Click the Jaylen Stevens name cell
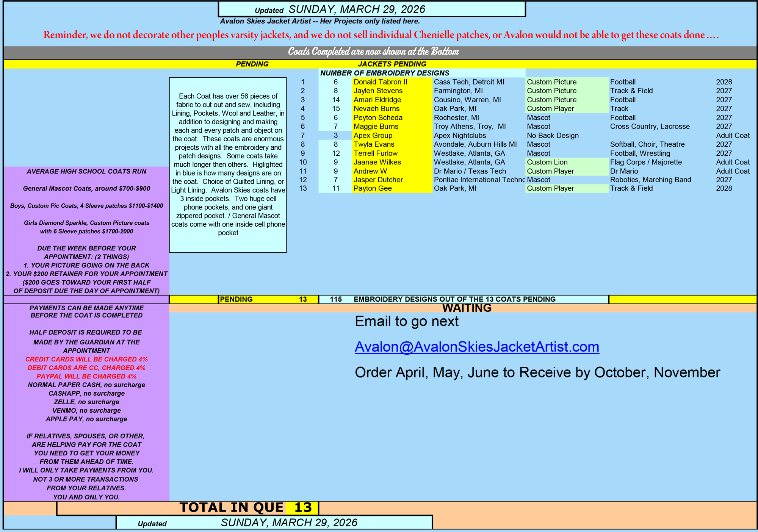The width and height of the screenshot is (758, 532). pos(378,91)
